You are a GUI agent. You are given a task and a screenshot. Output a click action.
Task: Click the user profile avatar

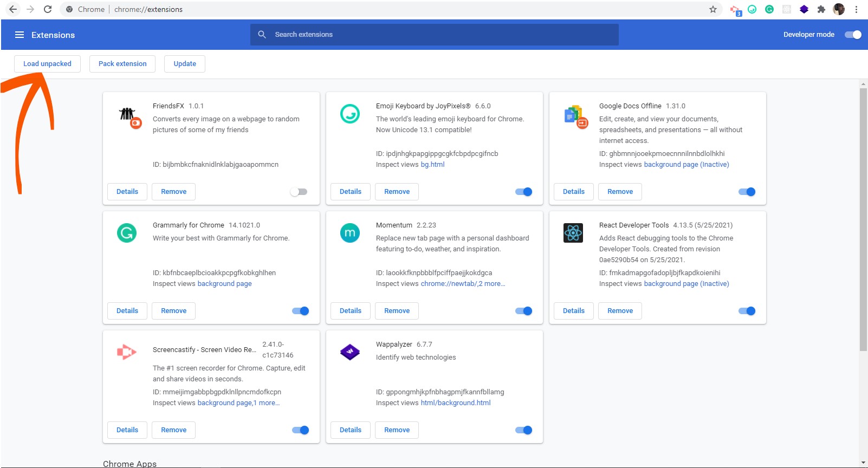click(839, 9)
